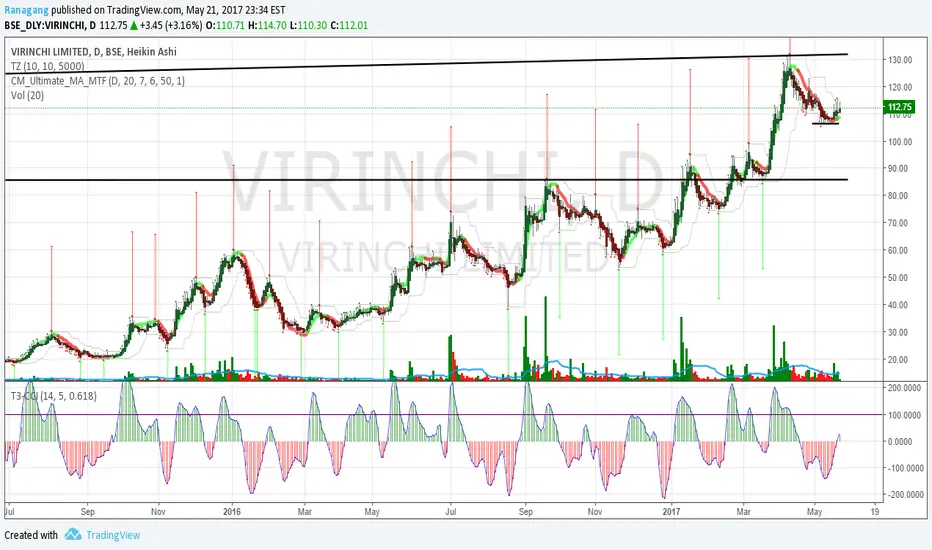
Task: Select the Vol (20) indicator label
Action: coord(27,95)
